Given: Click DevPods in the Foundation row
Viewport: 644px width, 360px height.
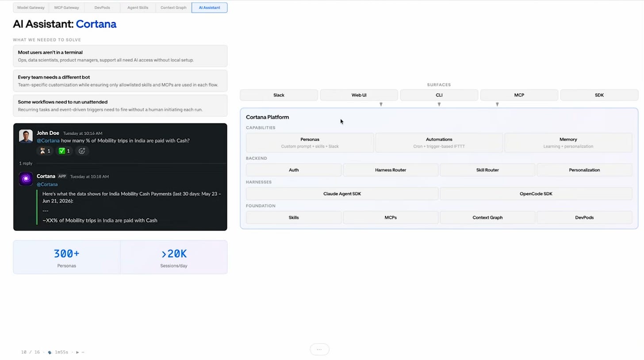Looking at the screenshot, I should [584, 218].
